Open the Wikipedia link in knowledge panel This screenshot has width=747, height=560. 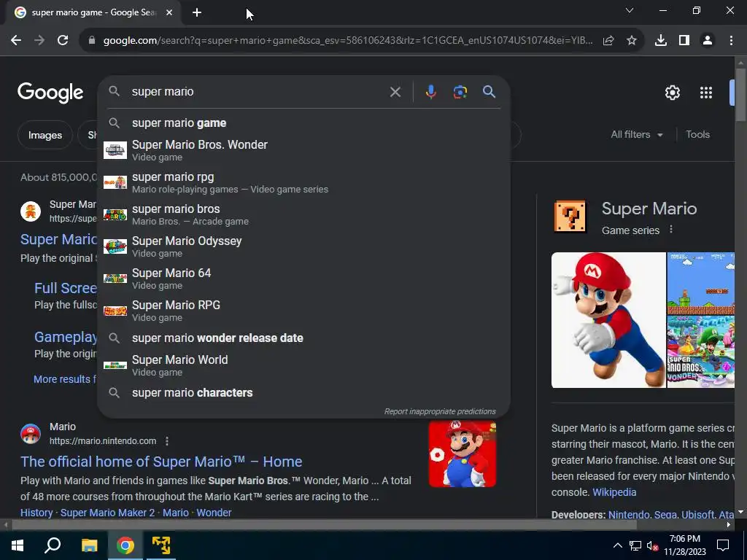point(614,492)
